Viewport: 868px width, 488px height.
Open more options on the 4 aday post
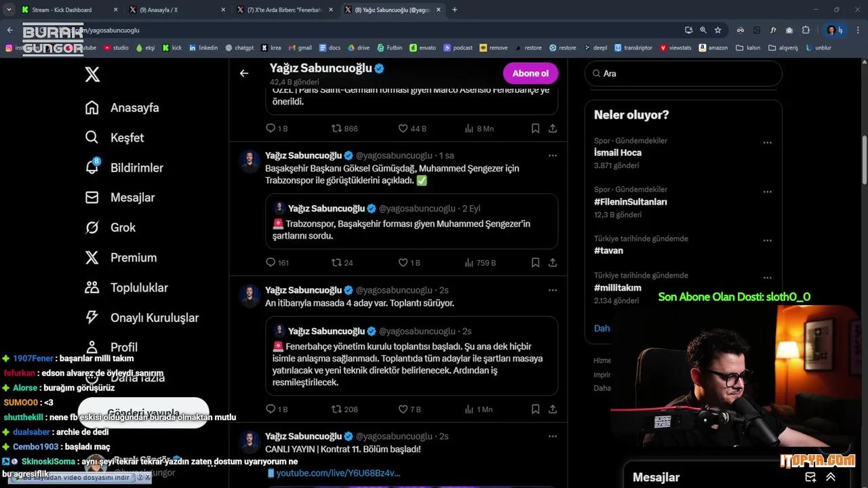553,290
